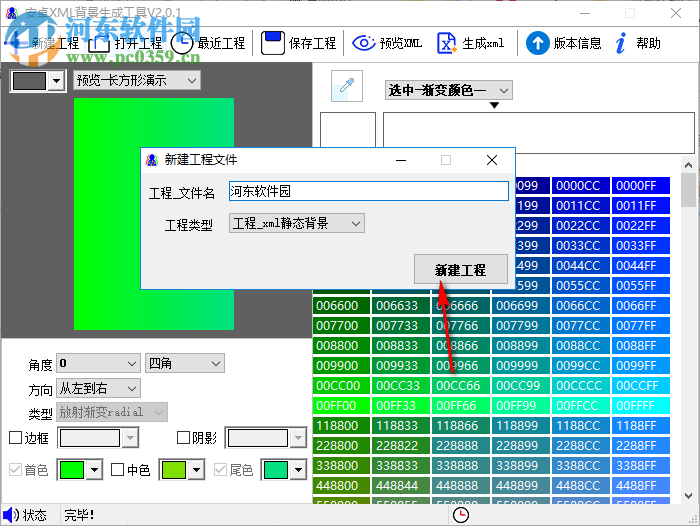
Task: Select color swatch 448844
Action: click(x=401, y=486)
